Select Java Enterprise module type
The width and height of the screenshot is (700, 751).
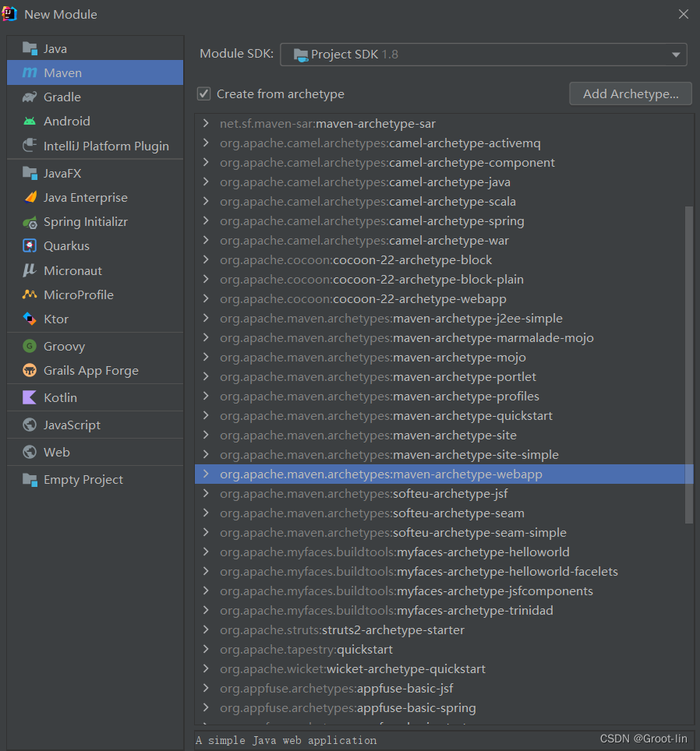tap(95, 197)
